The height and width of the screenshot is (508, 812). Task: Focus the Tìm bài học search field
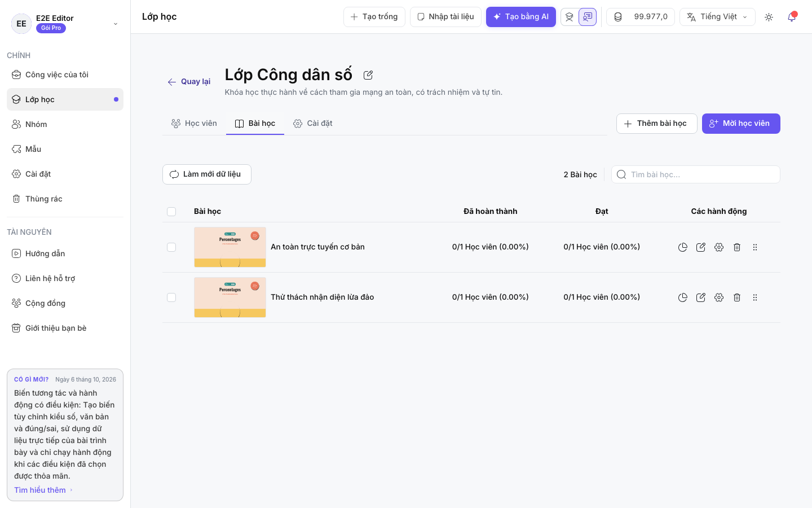click(696, 174)
